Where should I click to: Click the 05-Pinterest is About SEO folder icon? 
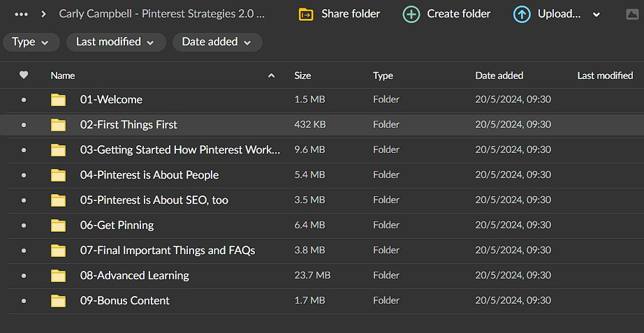point(58,200)
